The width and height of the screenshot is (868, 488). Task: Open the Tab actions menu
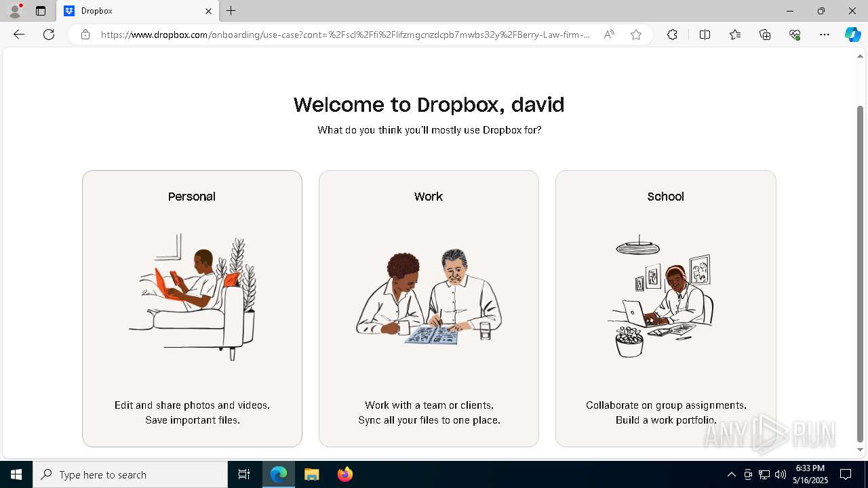pos(41,11)
